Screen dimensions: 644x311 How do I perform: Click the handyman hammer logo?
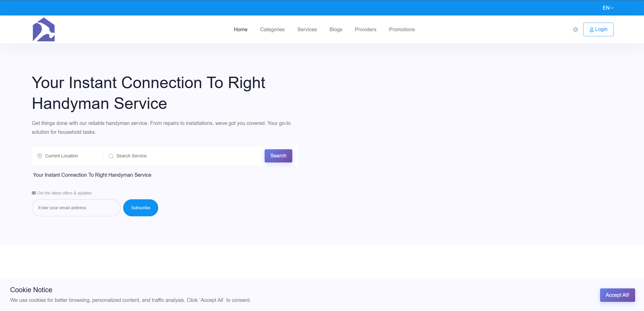44,29
